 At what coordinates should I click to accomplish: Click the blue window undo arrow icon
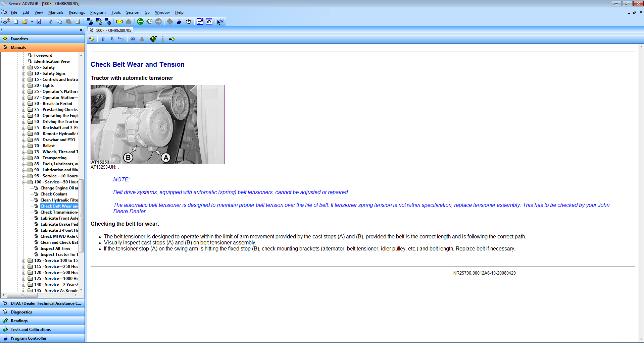[x=209, y=21]
